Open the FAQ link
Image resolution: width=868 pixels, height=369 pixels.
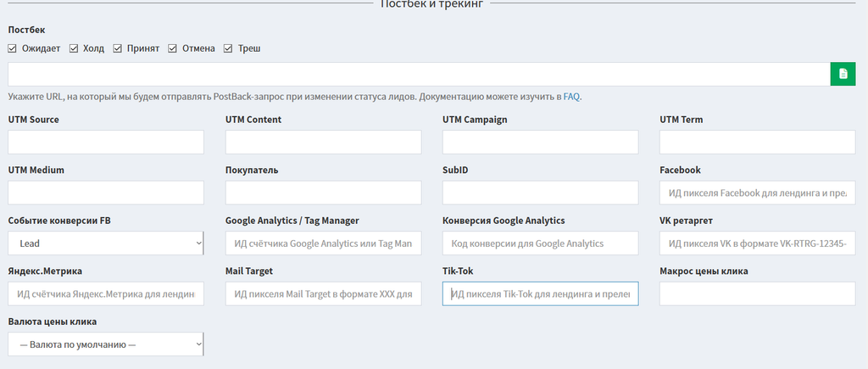(571, 97)
